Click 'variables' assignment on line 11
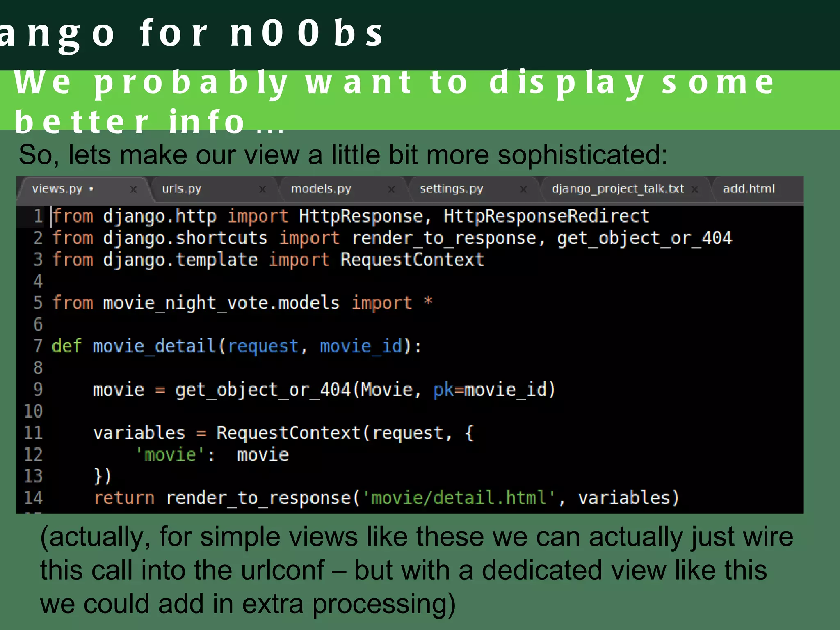 139,433
